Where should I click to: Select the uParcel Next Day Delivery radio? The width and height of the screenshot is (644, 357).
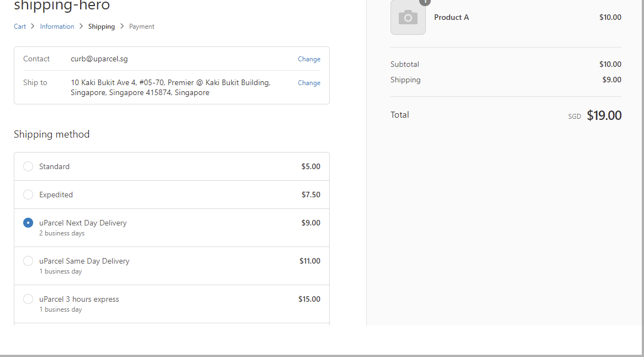tap(28, 223)
